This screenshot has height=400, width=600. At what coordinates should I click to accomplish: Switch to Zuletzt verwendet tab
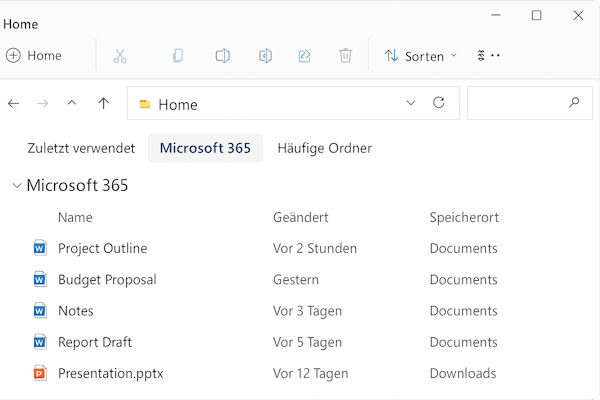(x=81, y=148)
